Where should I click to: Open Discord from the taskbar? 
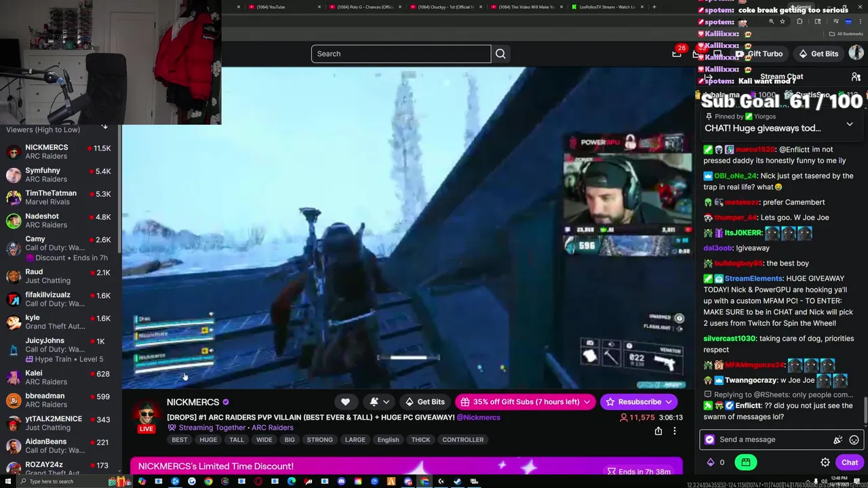click(x=341, y=481)
